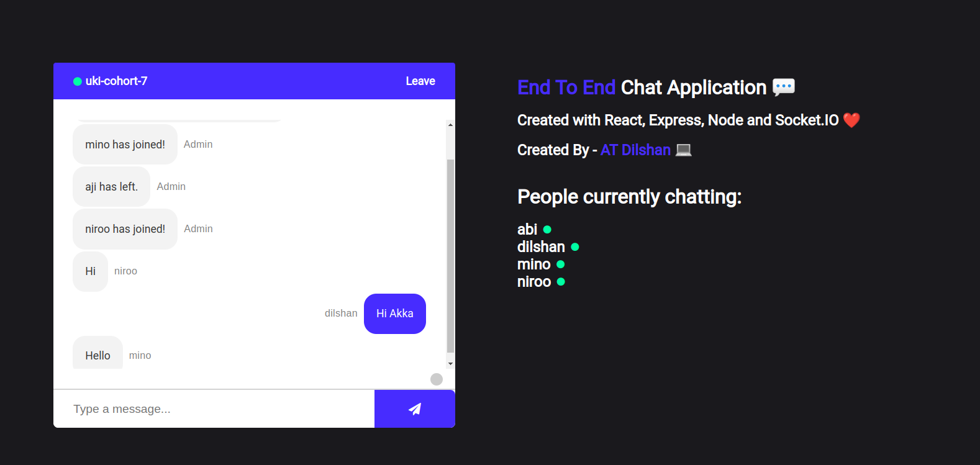The height and width of the screenshot is (465, 980).
Task: Click the red heart emoji
Action: pos(851,120)
